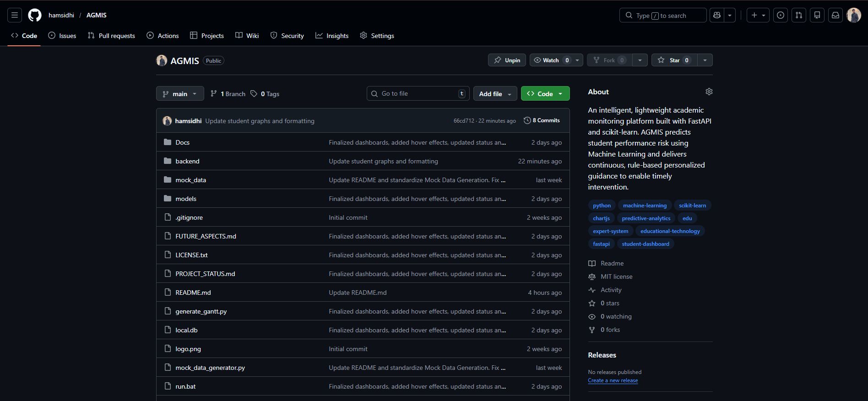Click the GitHub logo icon
Screen dimensions: 868x401
pyautogui.click(x=35, y=15)
